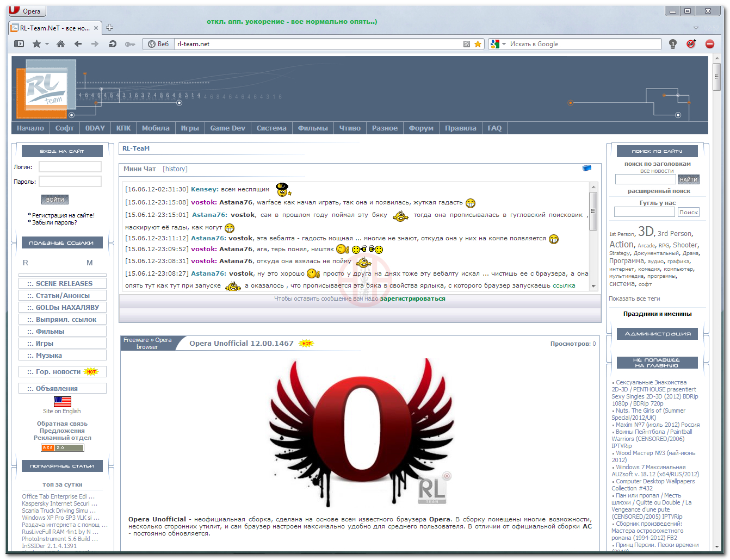This screenshot has width=730, height=560.
Task: Open the Софт menu item
Action: [64, 128]
